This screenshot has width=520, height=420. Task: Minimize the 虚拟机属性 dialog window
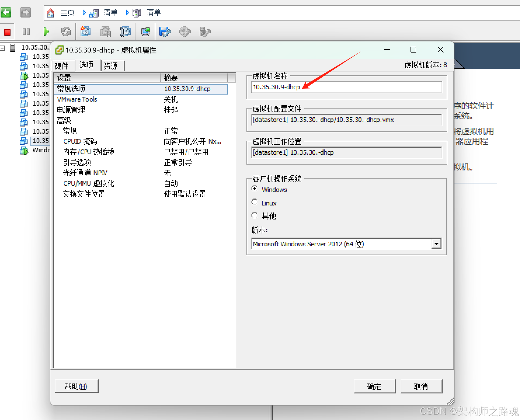click(387, 50)
